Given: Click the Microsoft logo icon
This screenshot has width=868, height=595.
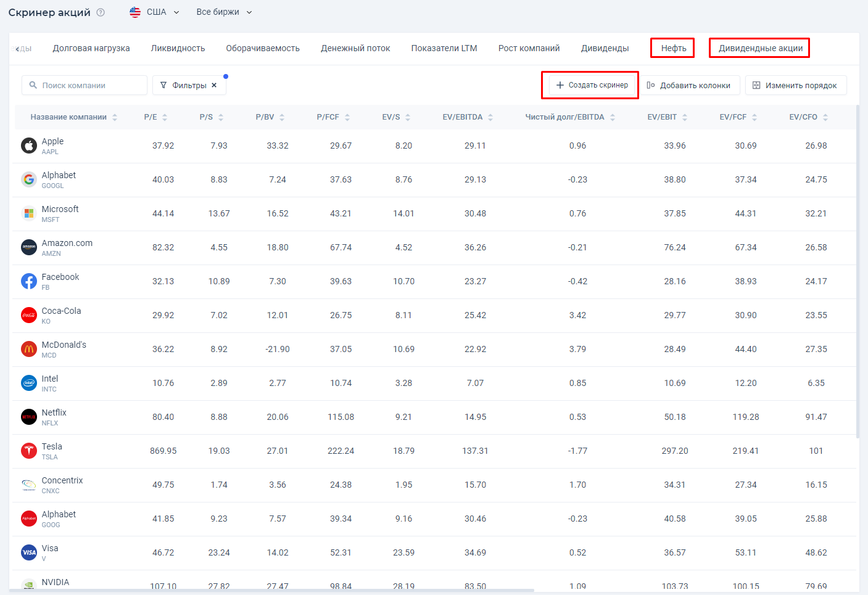Looking at the screenshot, I should pos(29,213).
